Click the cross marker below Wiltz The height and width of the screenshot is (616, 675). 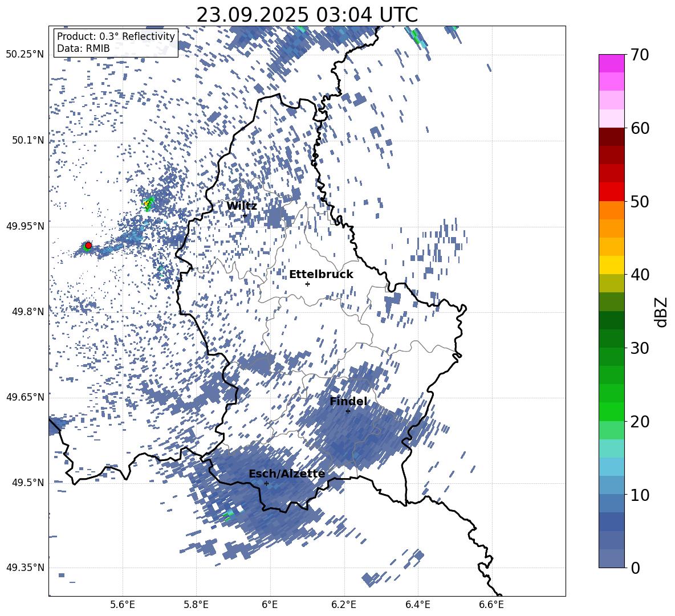click(x=245, y=215)
